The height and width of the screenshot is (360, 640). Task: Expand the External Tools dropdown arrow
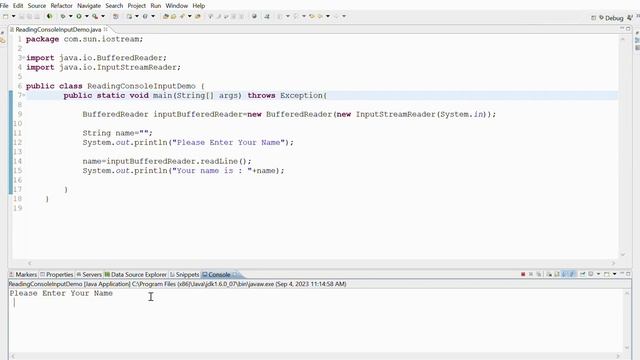(x=103, y=16)
